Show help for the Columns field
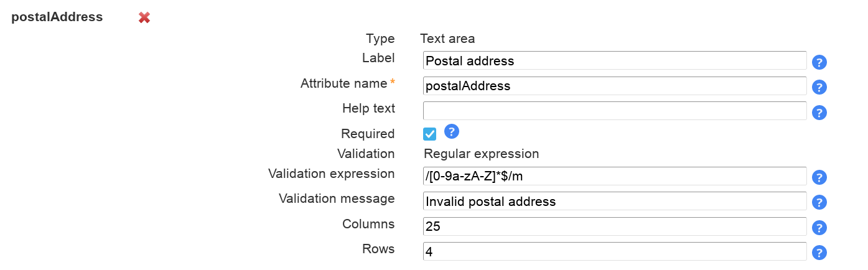The image size is (868, 270). [x=819, y=228]
